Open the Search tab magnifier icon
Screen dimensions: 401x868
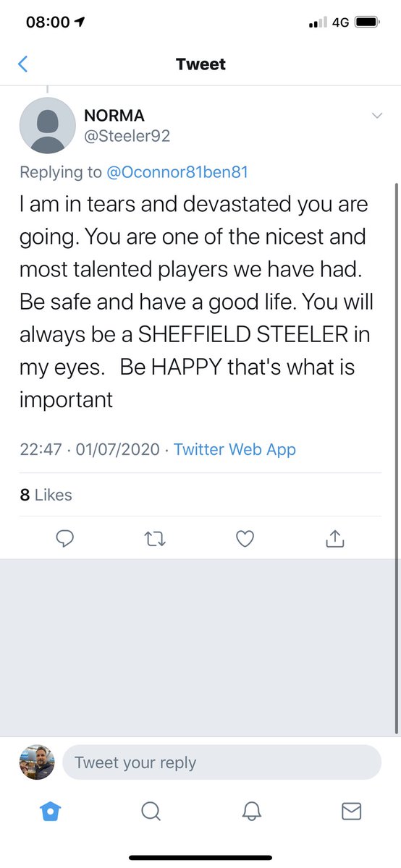pos(151,812)
